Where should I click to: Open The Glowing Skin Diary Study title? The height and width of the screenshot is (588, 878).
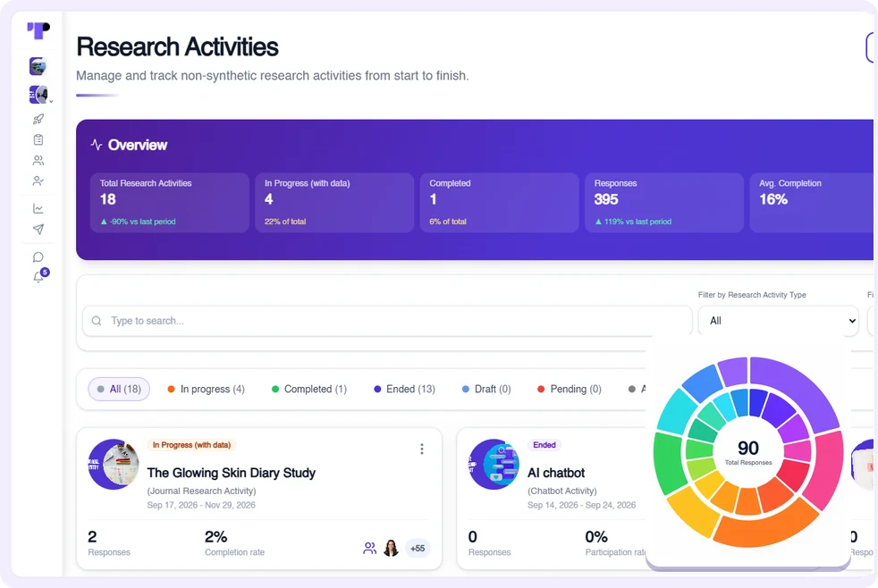[232, 473]
